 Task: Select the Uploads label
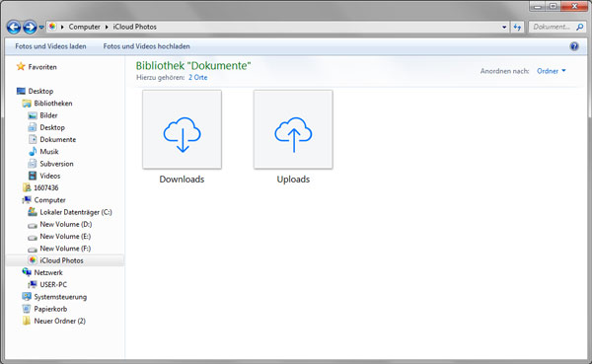coord(293,180)
